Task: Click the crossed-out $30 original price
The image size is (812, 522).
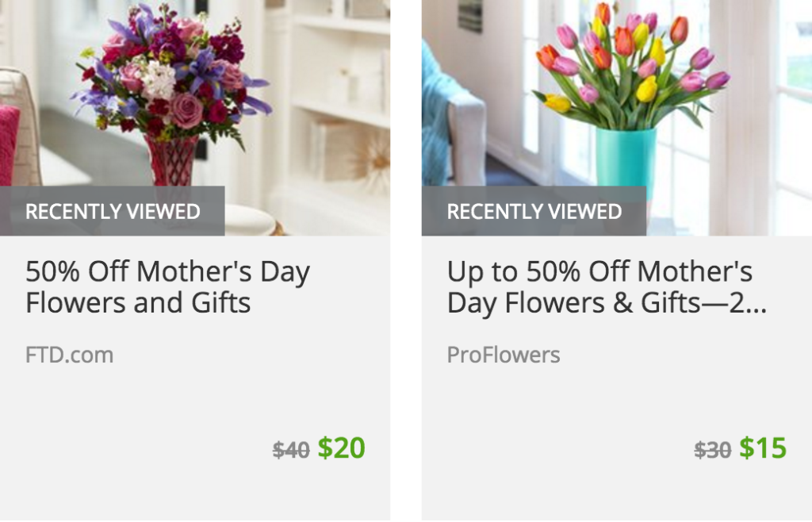Action: point(712,449)
